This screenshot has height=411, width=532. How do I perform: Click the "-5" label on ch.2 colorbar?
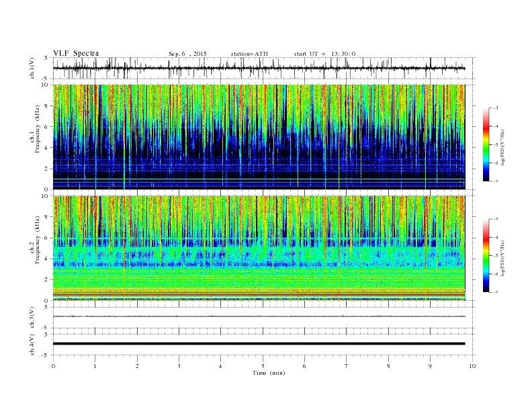click(x=495, y=255)
